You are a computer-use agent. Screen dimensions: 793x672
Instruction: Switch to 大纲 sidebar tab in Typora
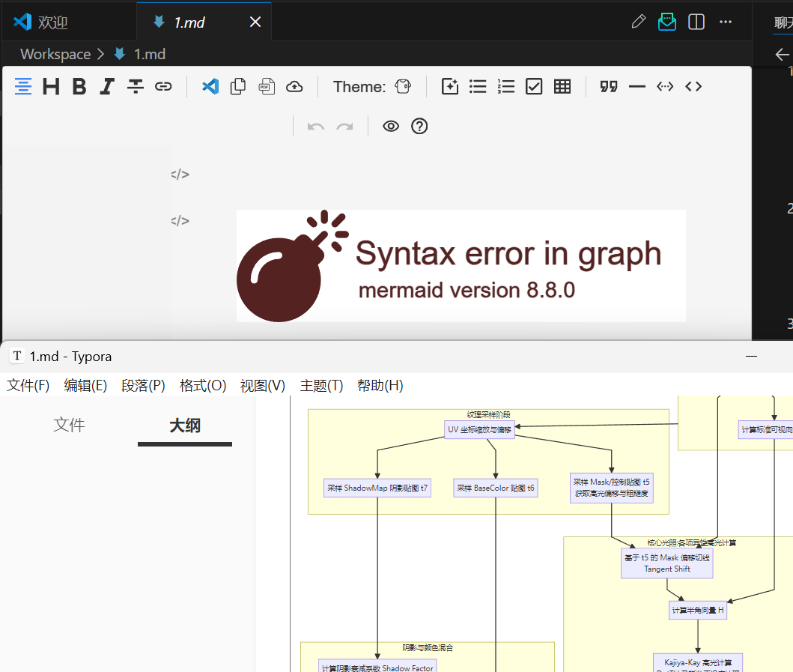pyautogui.click(x=185, y=426)
